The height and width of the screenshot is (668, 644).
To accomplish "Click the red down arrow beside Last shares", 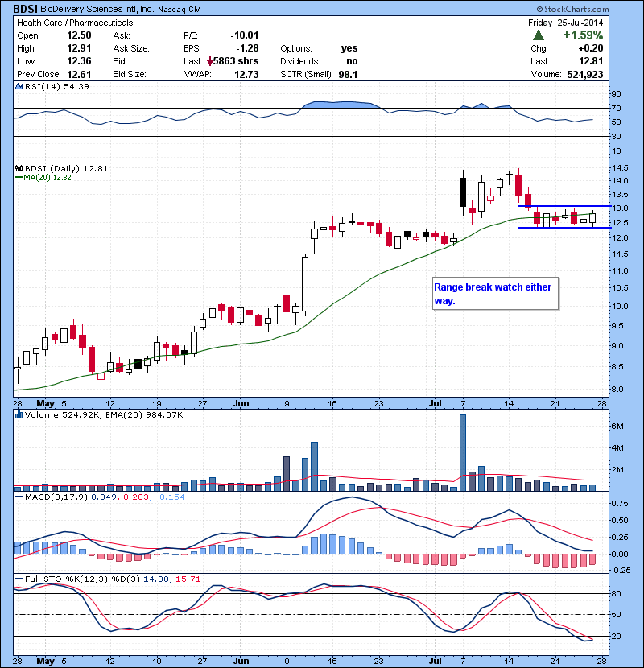I will (209, 62).
